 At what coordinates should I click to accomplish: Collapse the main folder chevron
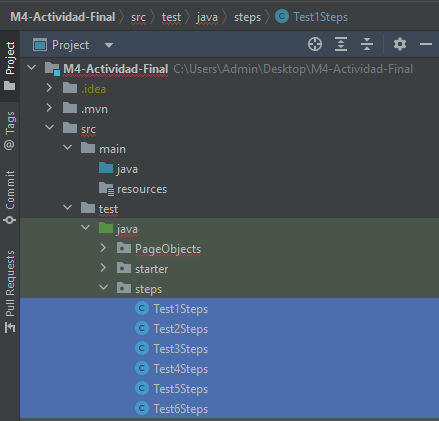pyautogui.click(x=67, y=147)
